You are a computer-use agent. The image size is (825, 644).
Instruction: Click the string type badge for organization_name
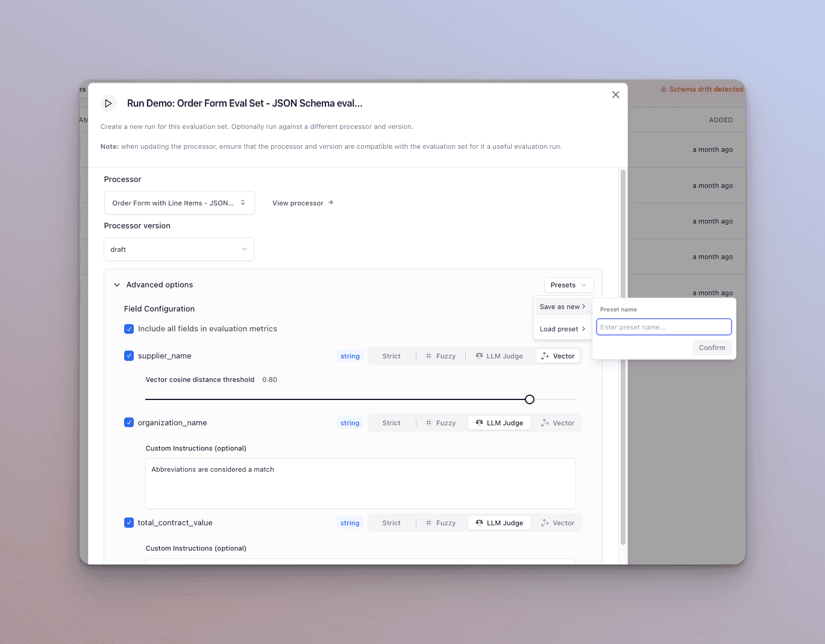click(350, 423)
